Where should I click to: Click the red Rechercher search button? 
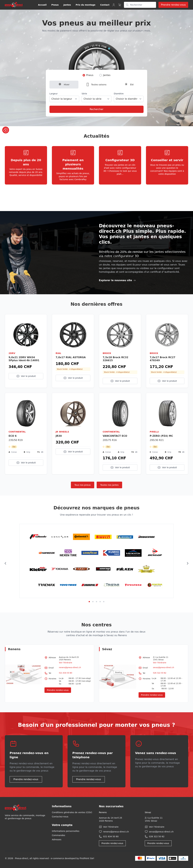(x=96, y=109)
